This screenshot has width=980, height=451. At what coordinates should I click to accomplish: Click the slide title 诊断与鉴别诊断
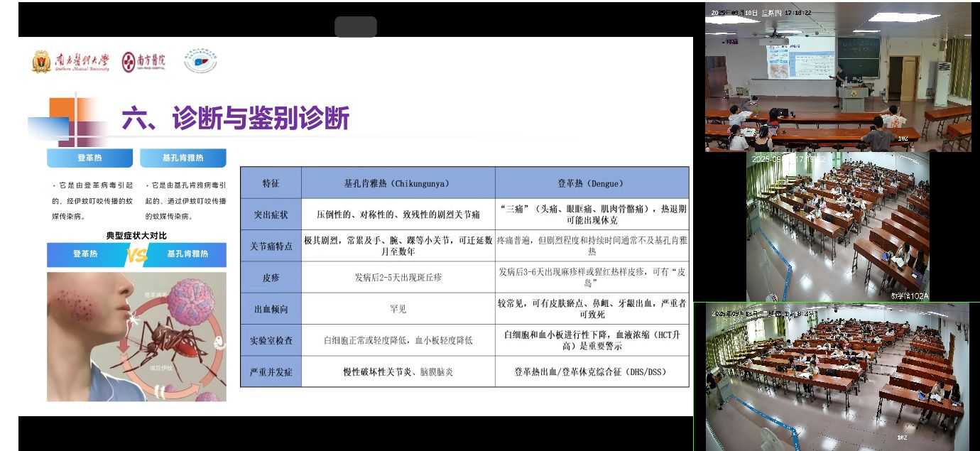(x=235, y=119)
